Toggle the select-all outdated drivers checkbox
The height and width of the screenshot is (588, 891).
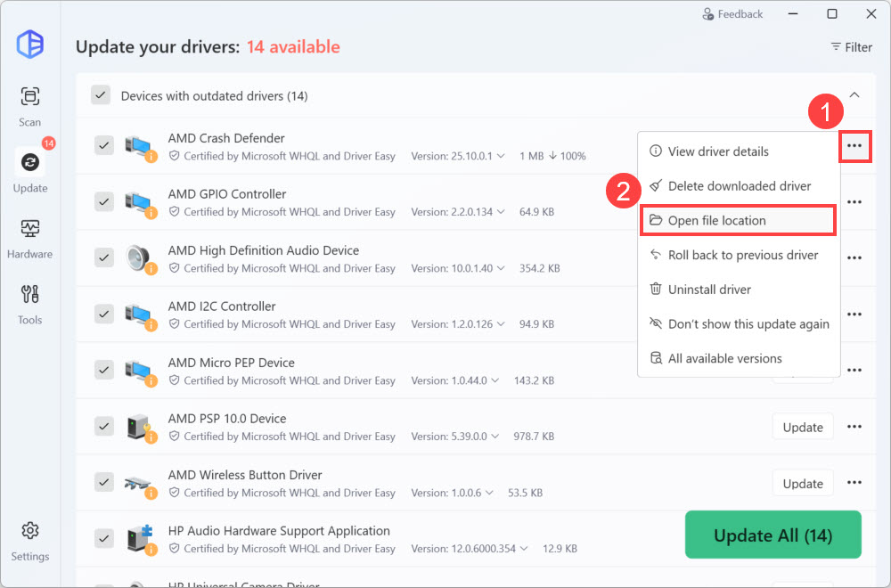click(x=101, y=95)
